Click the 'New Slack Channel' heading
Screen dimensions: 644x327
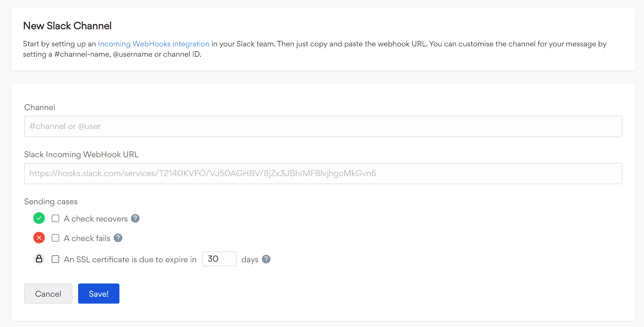tap(67, 26)
